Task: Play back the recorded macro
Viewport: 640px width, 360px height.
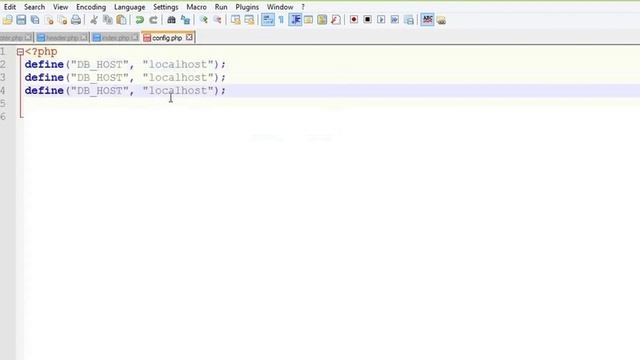Action: click(x=381, y=20)
